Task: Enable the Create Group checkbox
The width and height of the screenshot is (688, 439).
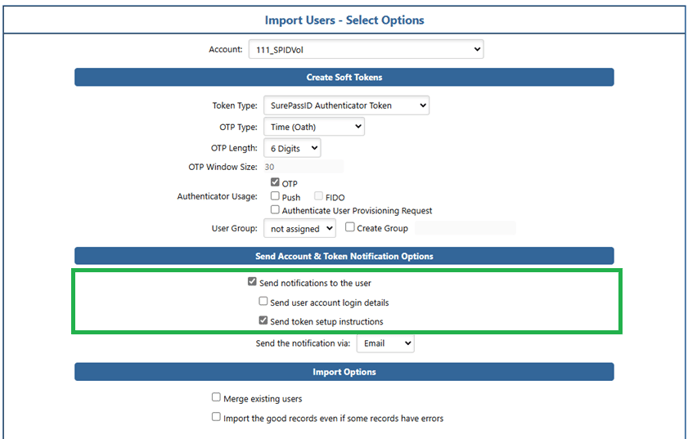Action: [350, 227]
